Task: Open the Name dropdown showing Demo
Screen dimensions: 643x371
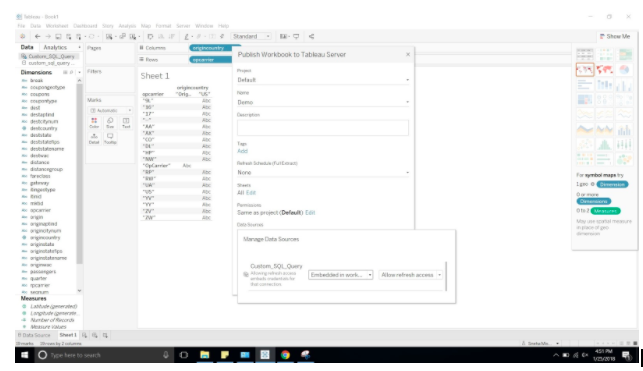Action: point(323,102)
